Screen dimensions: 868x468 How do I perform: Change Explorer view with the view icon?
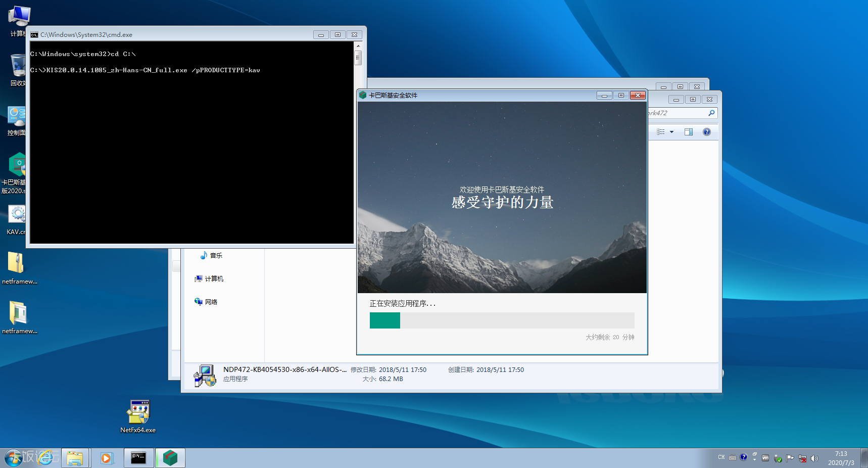[661, 132]
